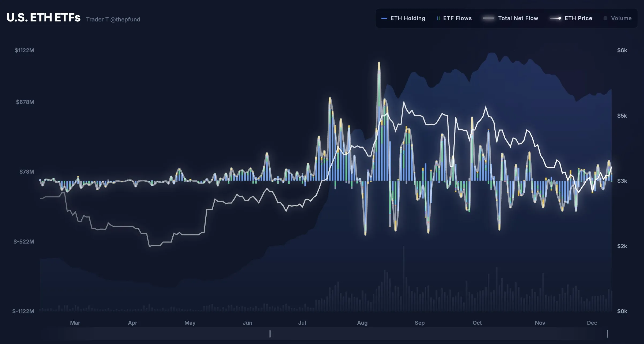Click the Aug label on the time axis
The image size is (644, 344).
pyautogui.click(x=362, y=323)
